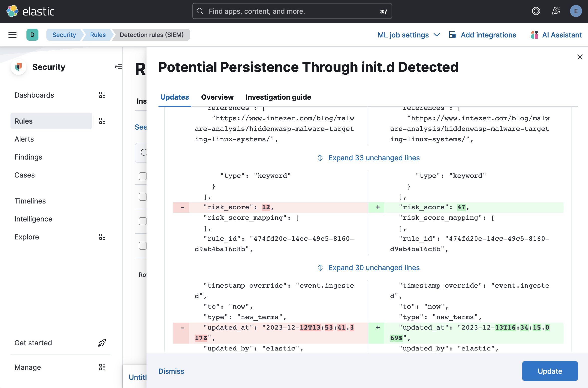This screenshot has width=588, height=388.
Task: Switch to the Investigation guide tab
Action: [278, 97]
